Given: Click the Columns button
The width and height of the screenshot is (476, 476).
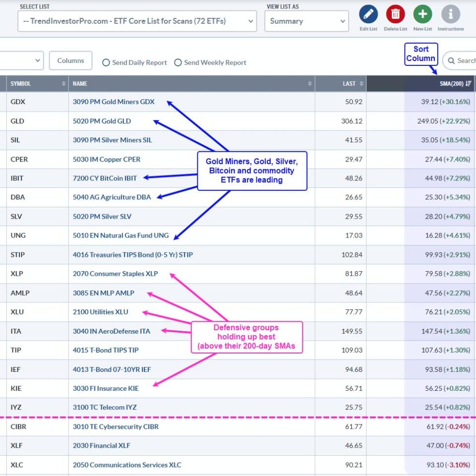Looking at the screenshot, I should coord(70,60).
